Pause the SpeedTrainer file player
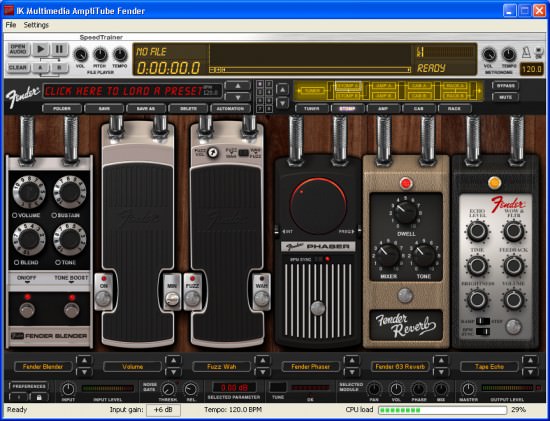Image resolution: width=550 pixels, height=421 pixels. pyautogui.click(x=60, y=49)
